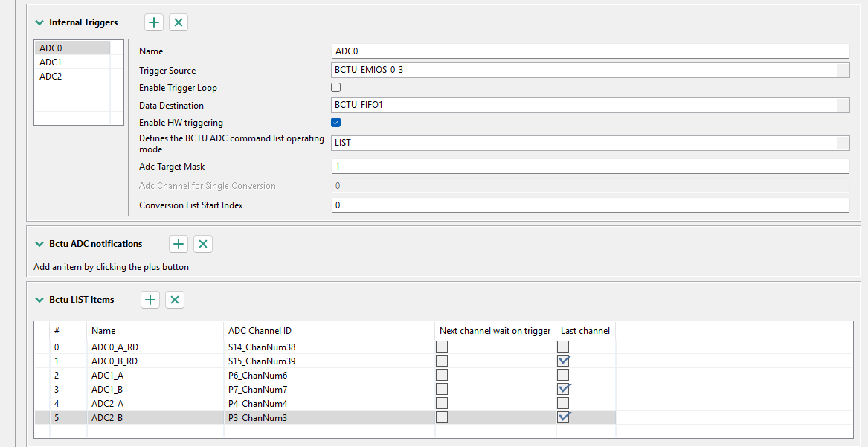This screenshot has width=868, height=447.
Task: Click the Name column header
Action: click(x=155, y=331)
